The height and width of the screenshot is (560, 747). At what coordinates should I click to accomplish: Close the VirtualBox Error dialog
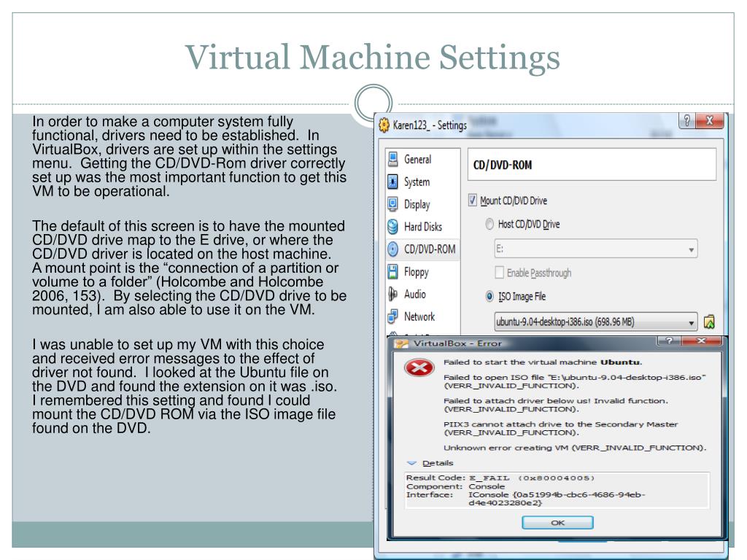[701, 341]
